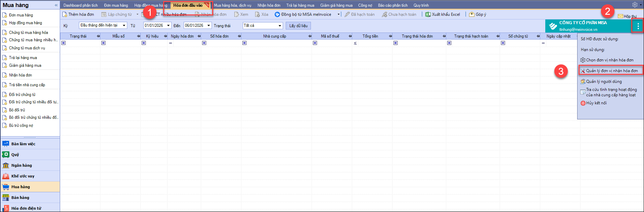This screenshot has width=644, height=212.
Task: Toggle filter box under Trạng thái column
Action: click(64, 43)
